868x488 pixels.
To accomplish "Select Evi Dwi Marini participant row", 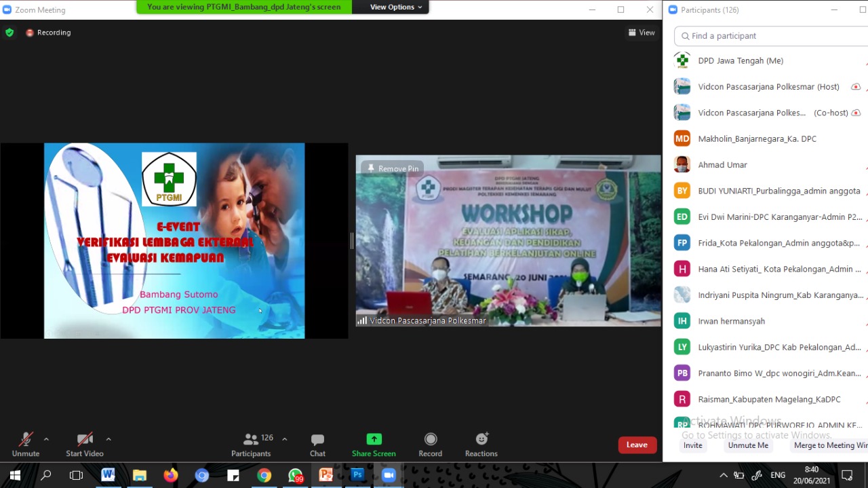I will (766, 217).
